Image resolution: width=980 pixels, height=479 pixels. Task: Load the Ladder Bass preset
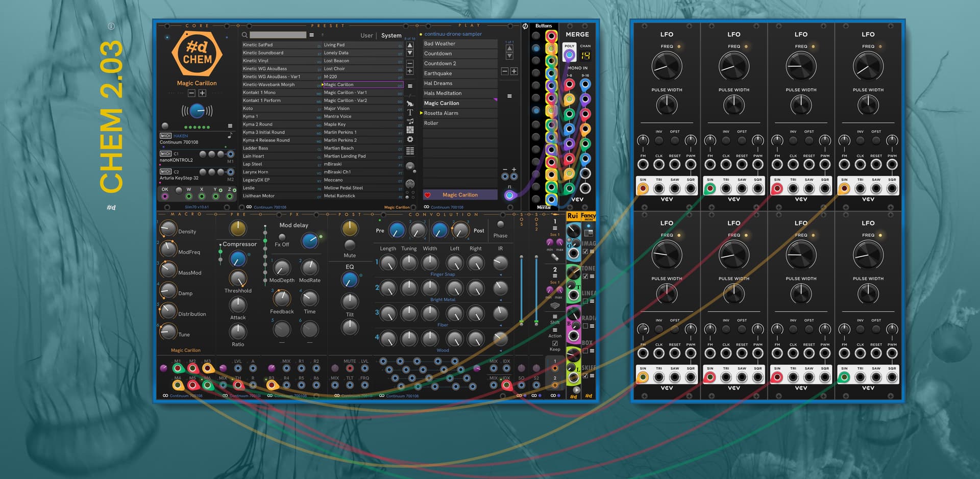pos(282,148)
